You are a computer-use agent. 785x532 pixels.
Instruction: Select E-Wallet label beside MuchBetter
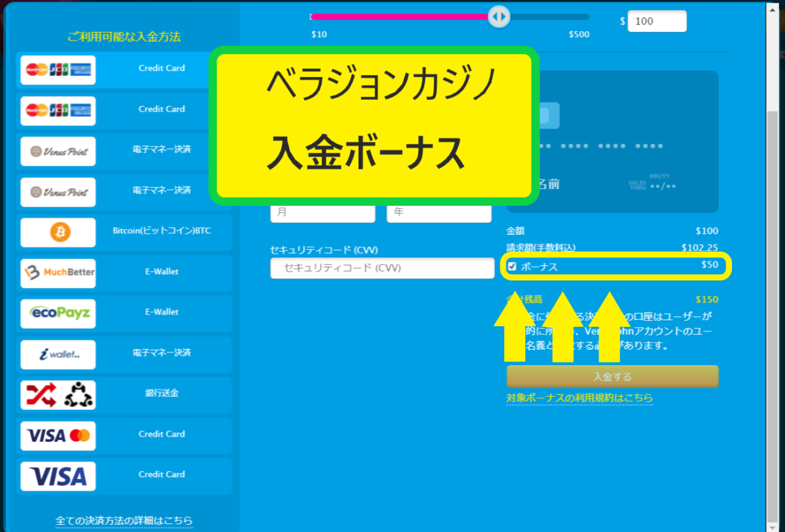pos(162,271)
